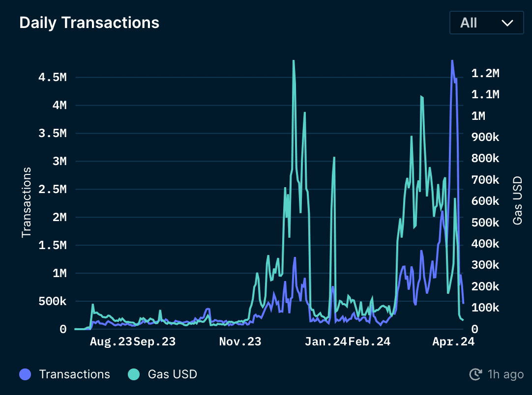Click the Apr.24 axis label

coord(453,341)
